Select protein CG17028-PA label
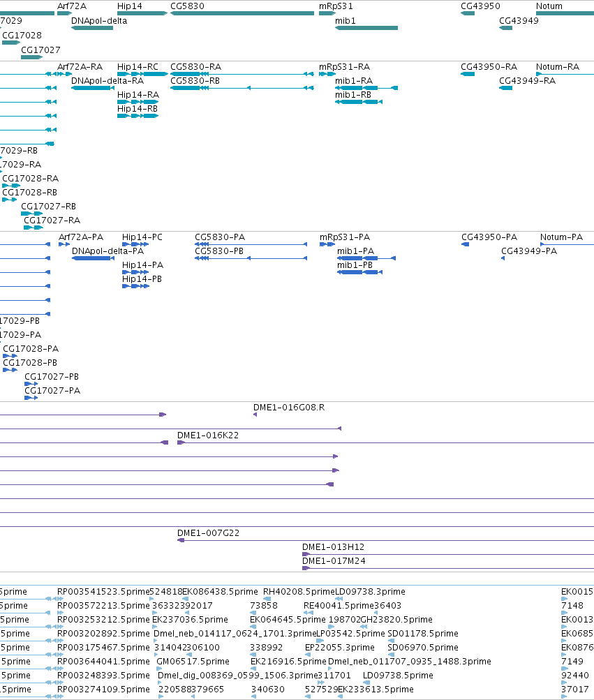 pyautogui.click(x=31, y=349)
